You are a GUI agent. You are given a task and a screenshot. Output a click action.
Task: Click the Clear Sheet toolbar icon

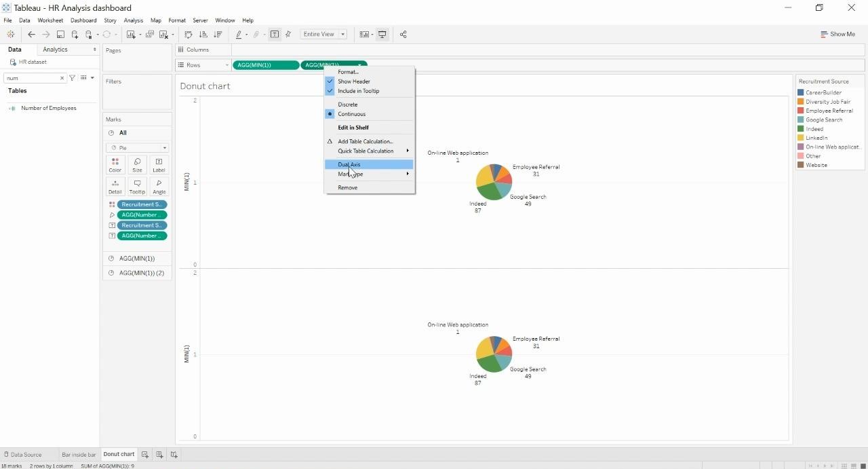(163, 34)
